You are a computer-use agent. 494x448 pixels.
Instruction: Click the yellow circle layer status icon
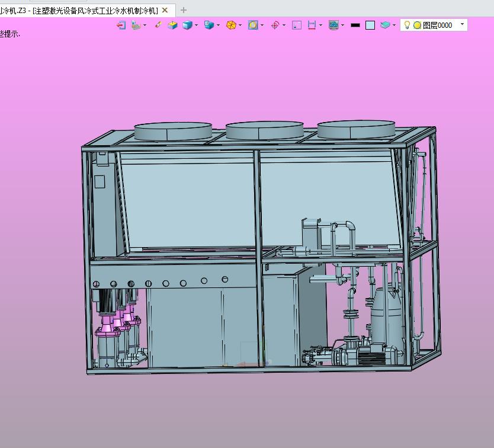[x=417, y=25]
